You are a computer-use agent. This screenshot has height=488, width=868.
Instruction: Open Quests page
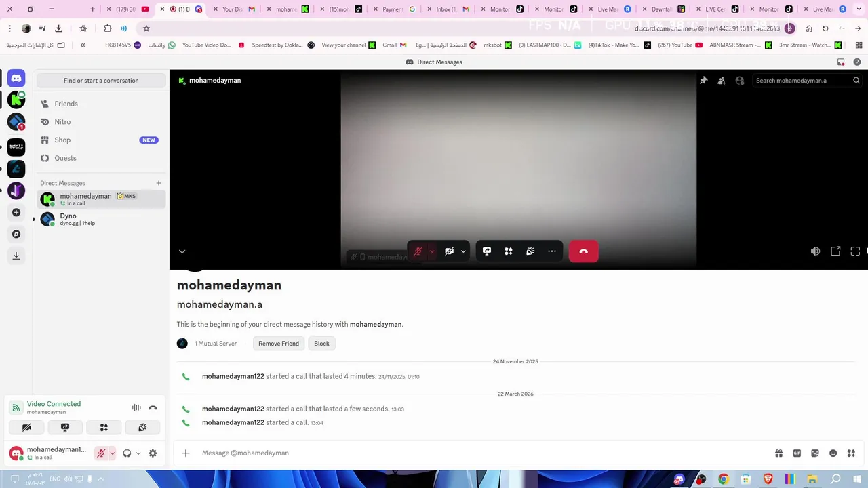(101, 158)
